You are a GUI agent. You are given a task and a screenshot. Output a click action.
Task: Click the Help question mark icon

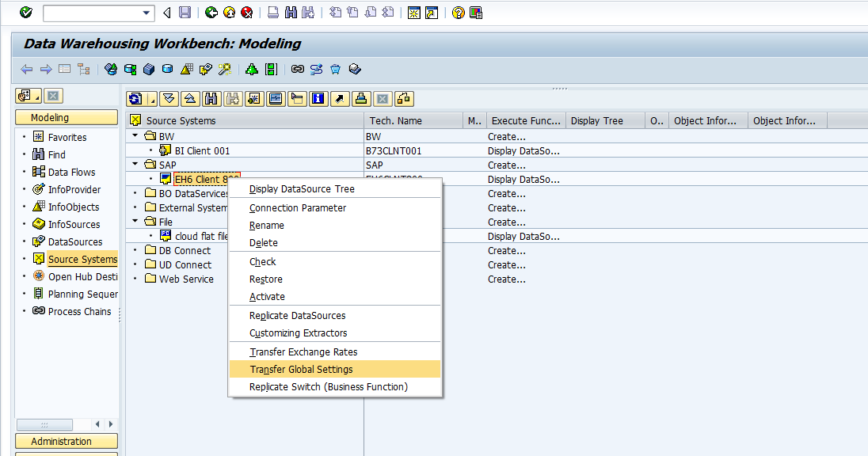[x=458, y=12]
